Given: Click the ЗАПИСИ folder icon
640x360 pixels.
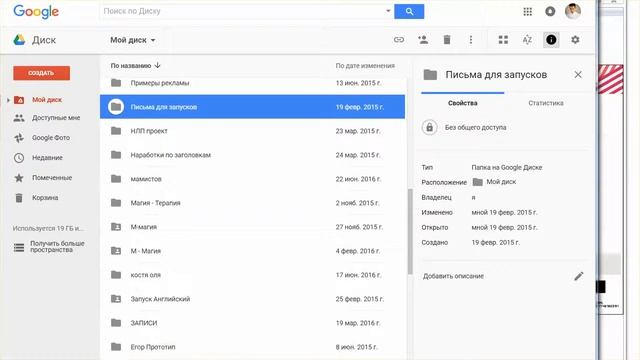Looking at the screenshot, I should click(x=116, y=323).
